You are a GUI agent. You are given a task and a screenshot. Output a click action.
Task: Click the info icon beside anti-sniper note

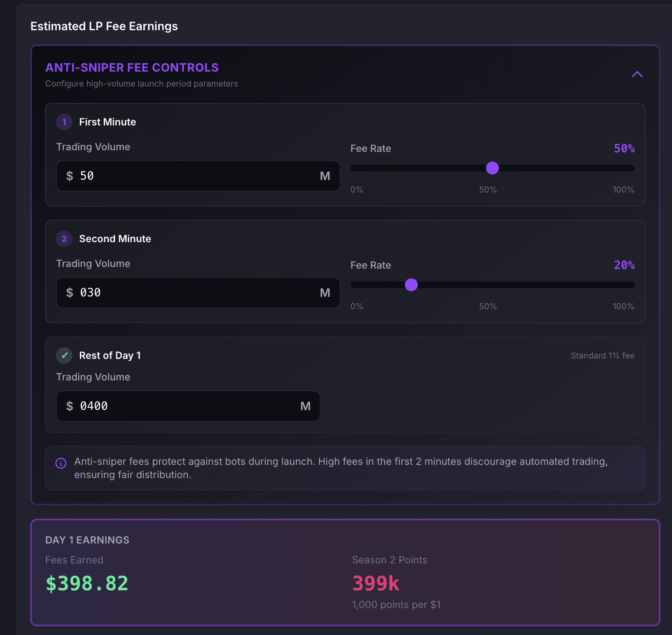pos(61,463)
